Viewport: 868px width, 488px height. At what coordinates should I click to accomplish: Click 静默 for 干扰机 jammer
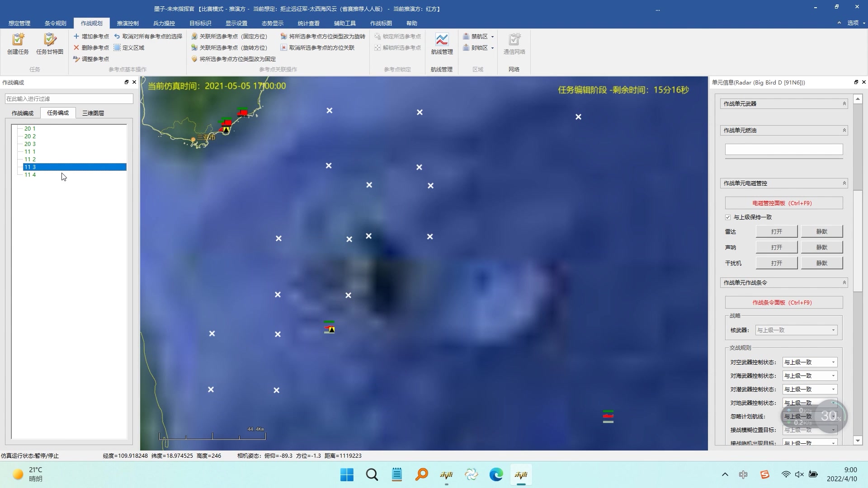(822, 263)
